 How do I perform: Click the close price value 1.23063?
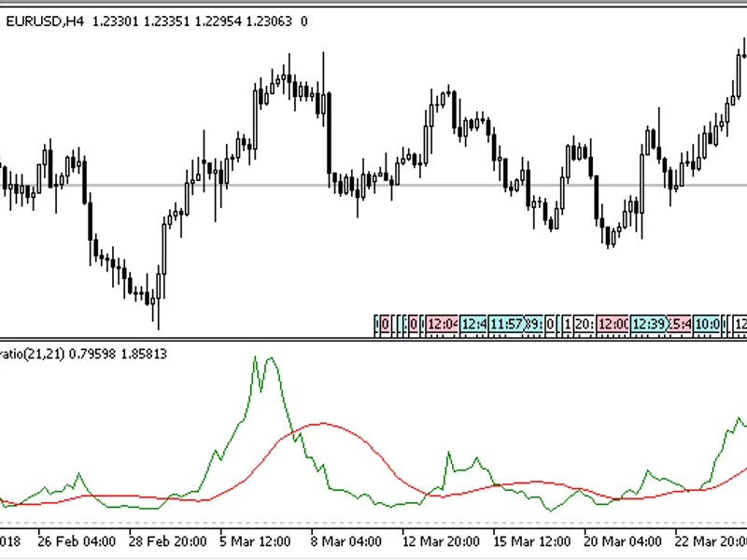[269, 21]
